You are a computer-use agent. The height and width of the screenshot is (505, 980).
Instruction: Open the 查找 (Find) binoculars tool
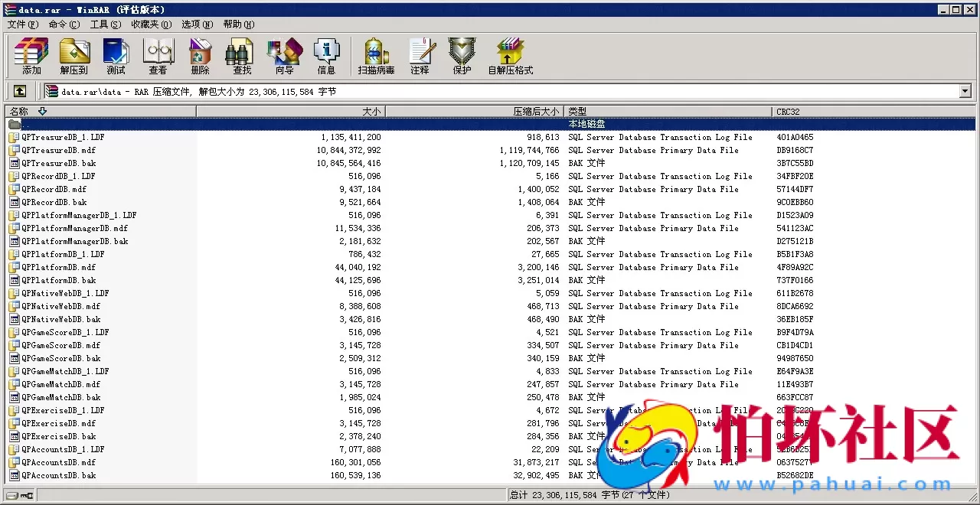242,56
